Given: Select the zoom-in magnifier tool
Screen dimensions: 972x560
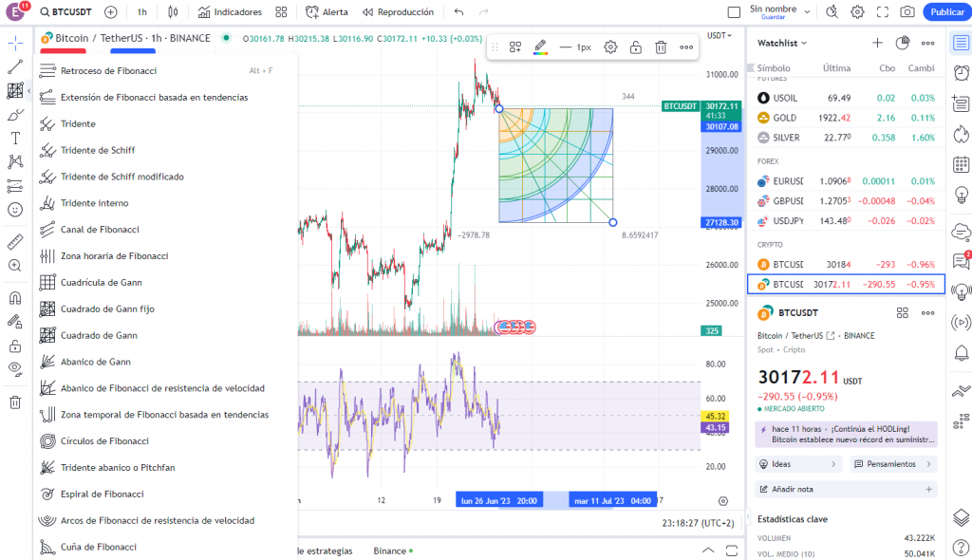Looking at the screenshot, I should click(14, 266).
